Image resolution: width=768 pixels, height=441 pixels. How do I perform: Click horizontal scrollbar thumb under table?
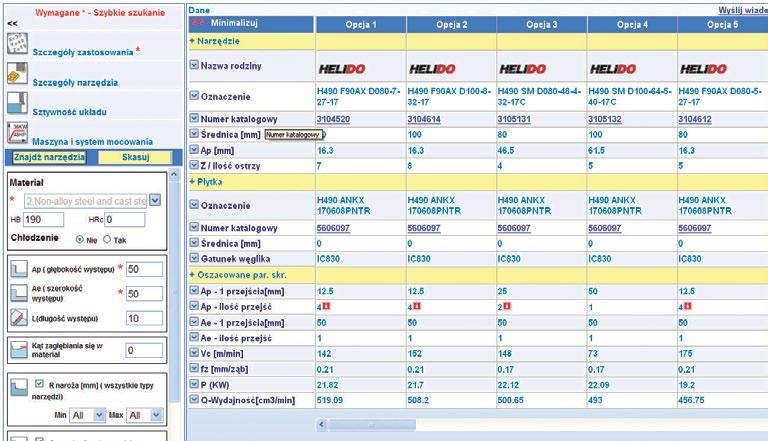pyautogui.click(x=372, y=425)
